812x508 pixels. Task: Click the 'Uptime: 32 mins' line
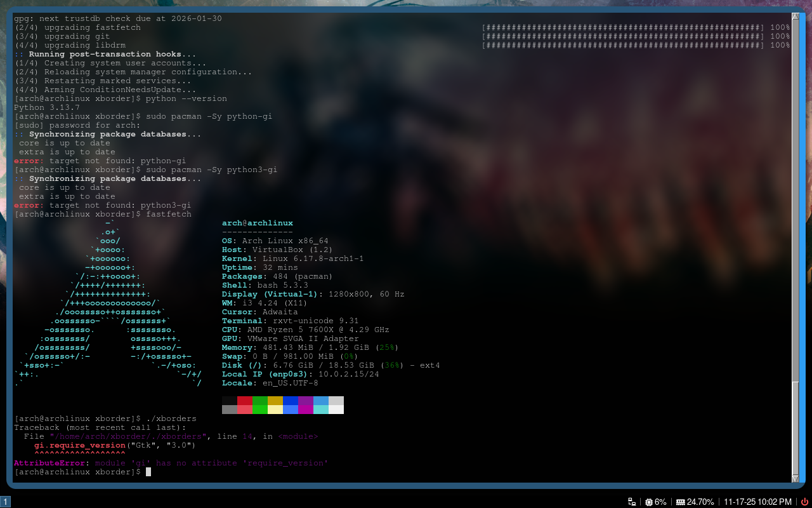(260, 267)
